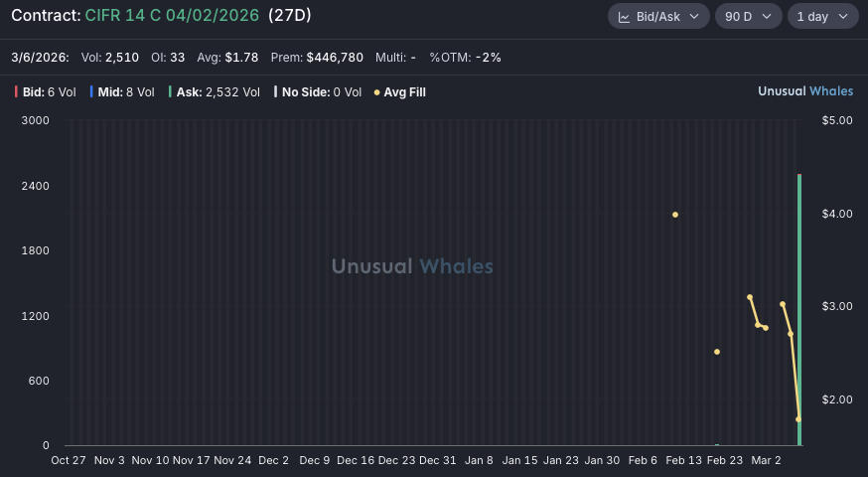The height and width of the screenshot is (477, 868).
Task: Open the Bid/Ask chart type dropdown
Action: tap(658, 17)
